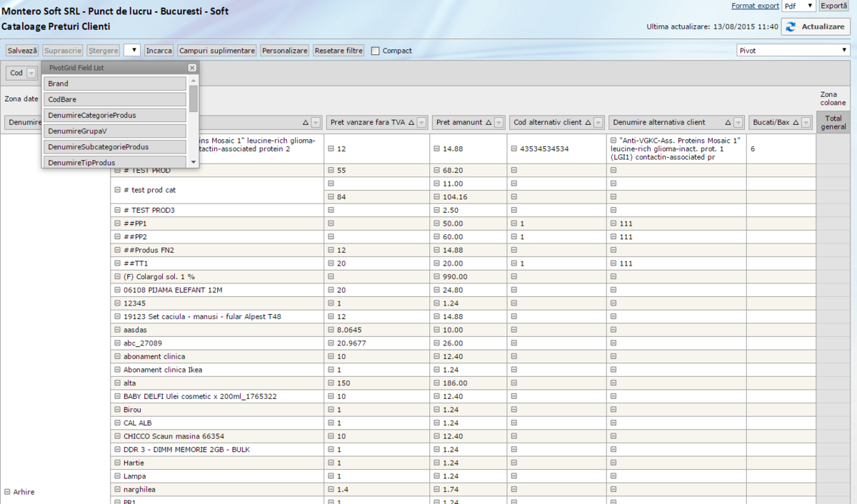This screenshot has width=857, height=504.
Task: Sort by Pret amanunt column triangle
Action: pyautogui.click(x=489, y=123)
